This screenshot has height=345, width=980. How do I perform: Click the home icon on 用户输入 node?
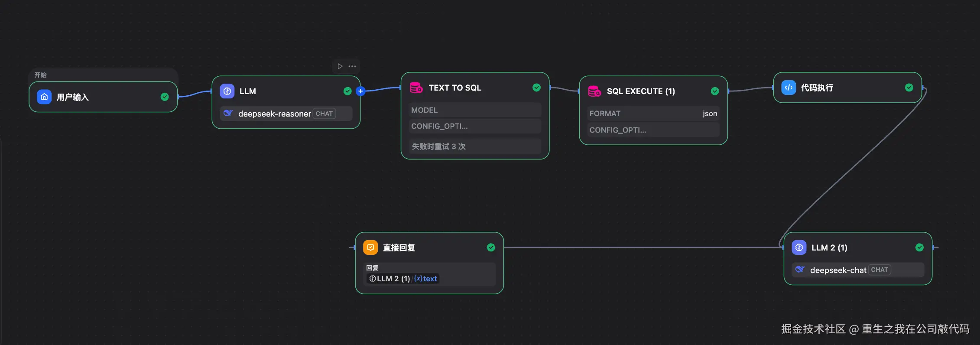[x=44, y=97]
